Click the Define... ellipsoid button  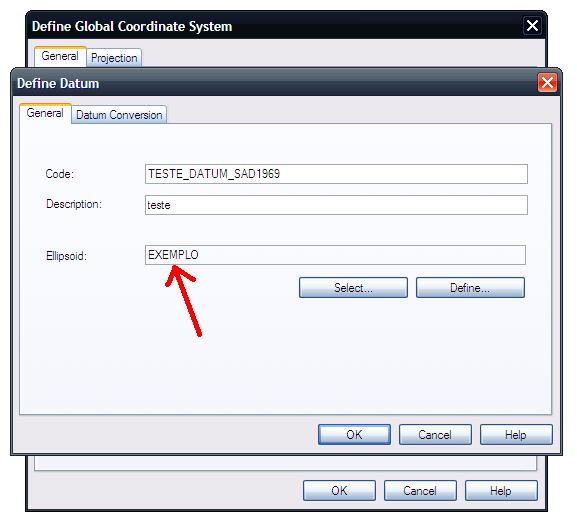(470, 288)
